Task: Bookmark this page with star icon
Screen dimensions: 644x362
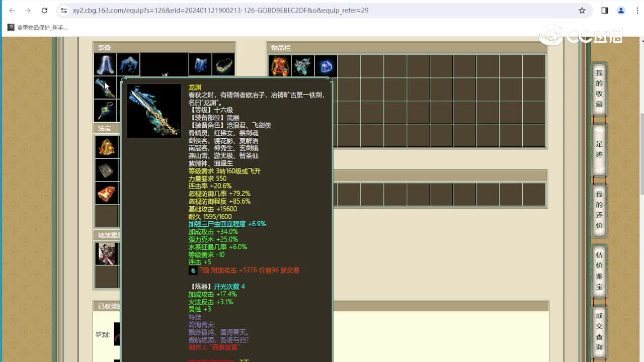Action: 582,10
